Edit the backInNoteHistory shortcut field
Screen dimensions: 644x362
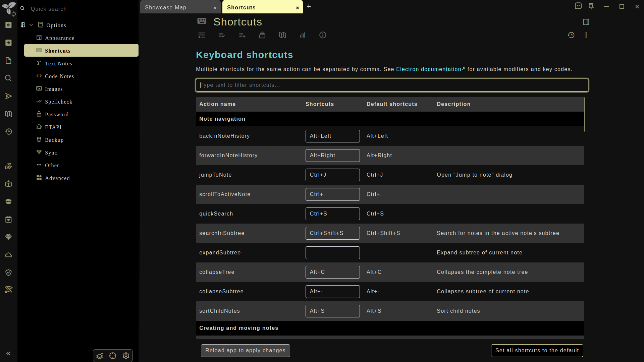pos(332,136)
